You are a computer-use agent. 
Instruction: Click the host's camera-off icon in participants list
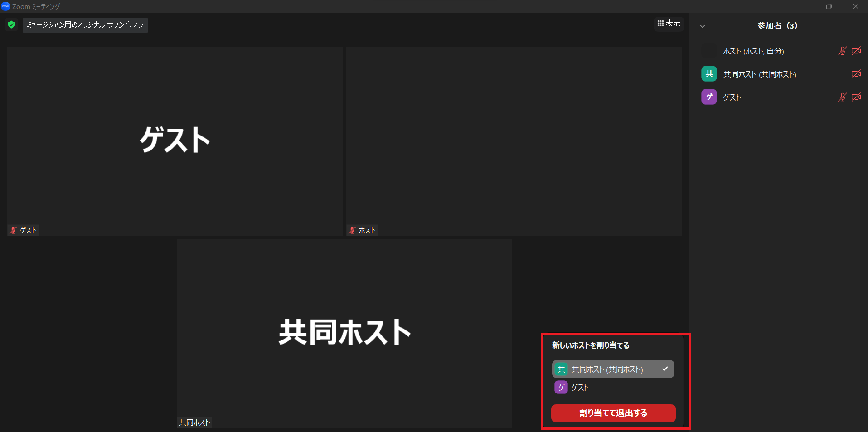point(856,51)
